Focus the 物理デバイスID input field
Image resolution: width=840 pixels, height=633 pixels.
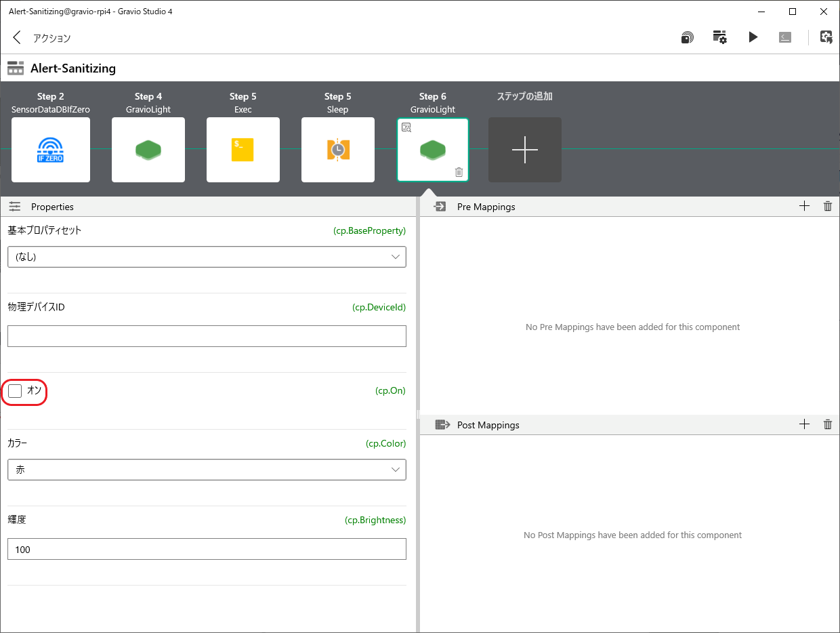pyautogui.click(x=207, y=336)
